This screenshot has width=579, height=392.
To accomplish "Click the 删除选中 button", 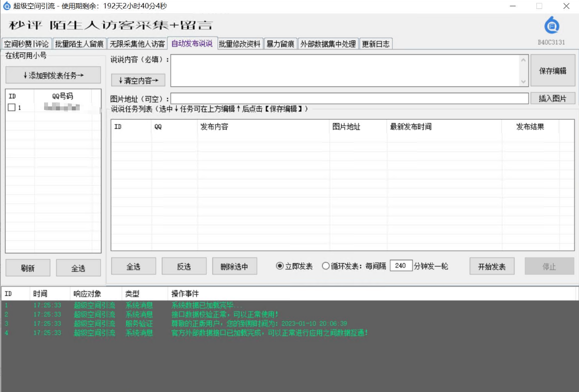I will coord(234,266).
